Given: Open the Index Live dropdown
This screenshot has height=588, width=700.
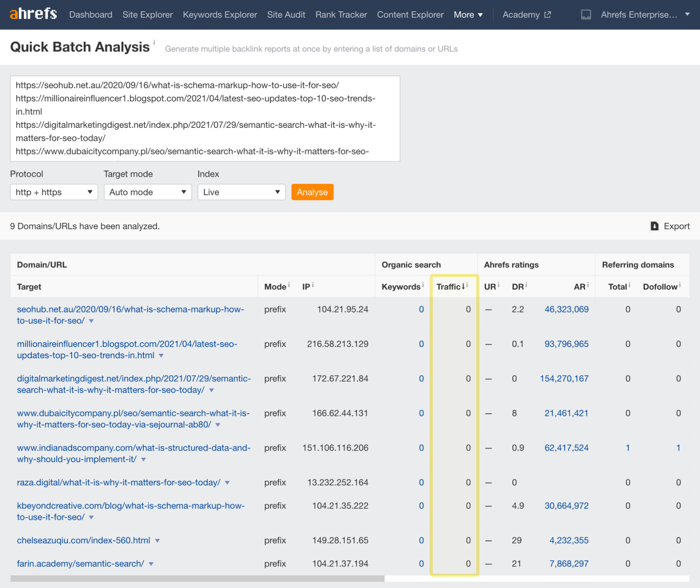Looking at the screenshot, I should [x=241, y=192].
